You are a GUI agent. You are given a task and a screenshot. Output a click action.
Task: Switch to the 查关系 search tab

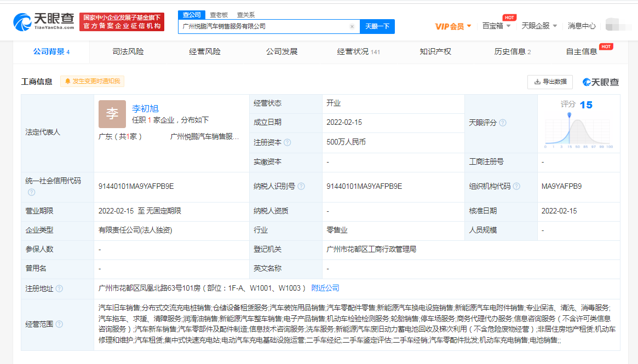tap(246, 15)
